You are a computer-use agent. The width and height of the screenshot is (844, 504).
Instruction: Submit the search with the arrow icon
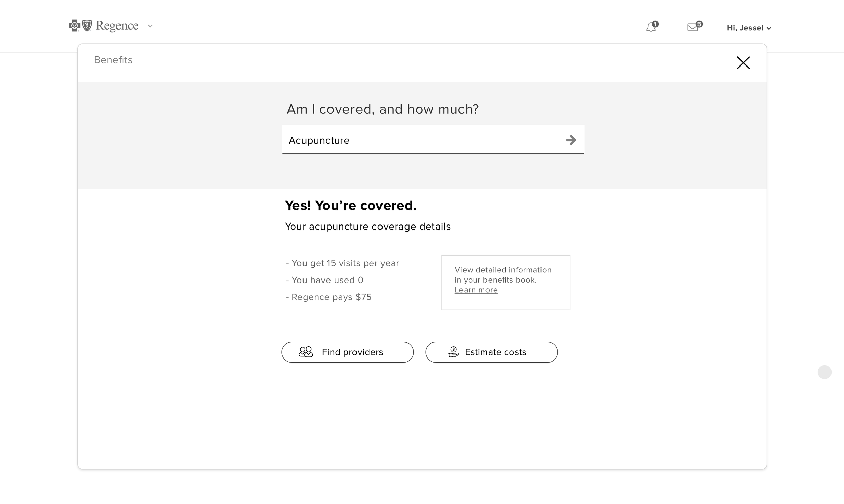click(571, 140)
